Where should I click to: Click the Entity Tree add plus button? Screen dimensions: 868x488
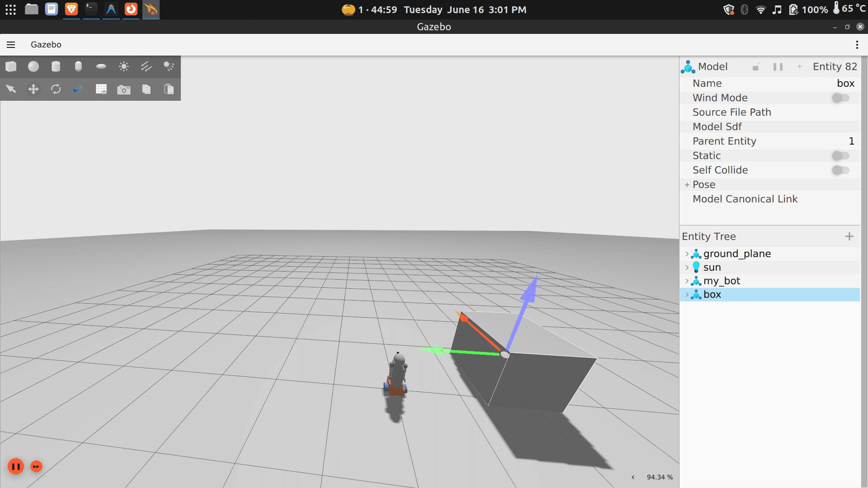coord(849,236)
